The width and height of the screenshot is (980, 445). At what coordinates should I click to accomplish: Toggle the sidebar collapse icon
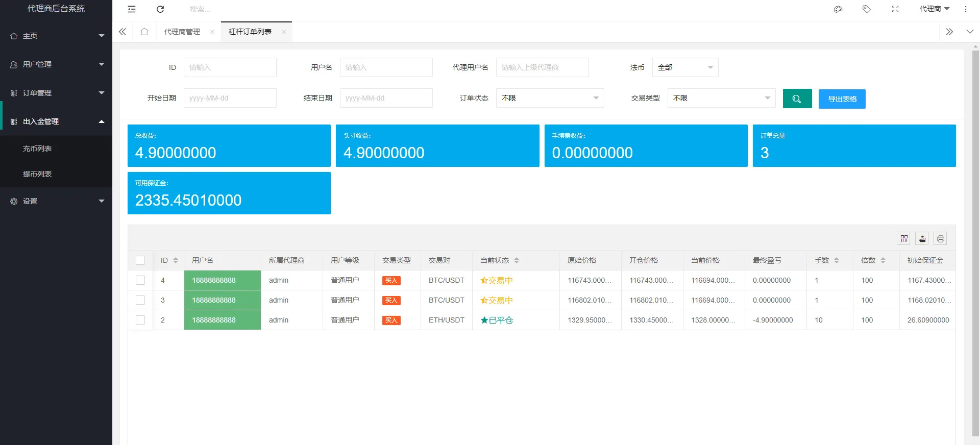click(132, 9)
